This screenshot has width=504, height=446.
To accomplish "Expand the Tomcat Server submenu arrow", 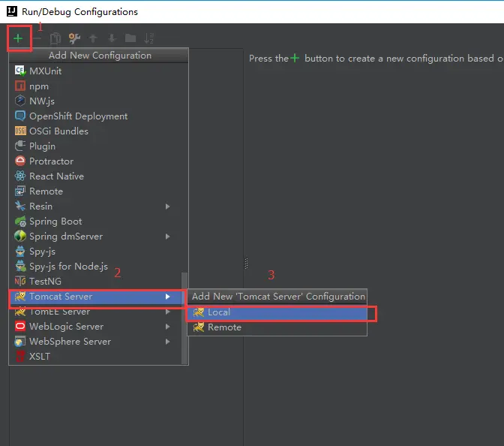I will click(x=167, y=297).
